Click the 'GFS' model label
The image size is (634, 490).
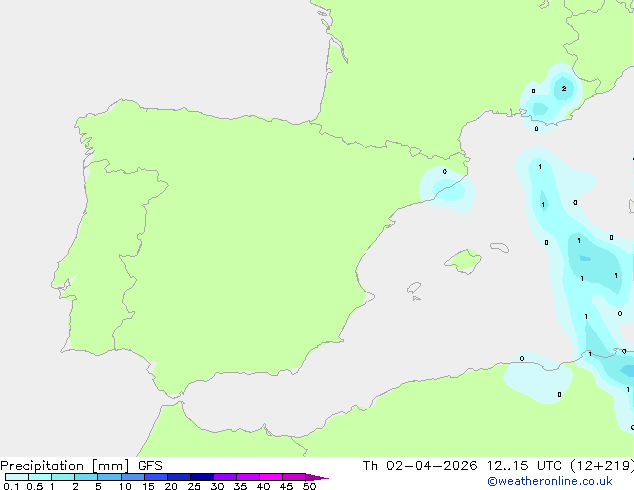coord(150,466)
